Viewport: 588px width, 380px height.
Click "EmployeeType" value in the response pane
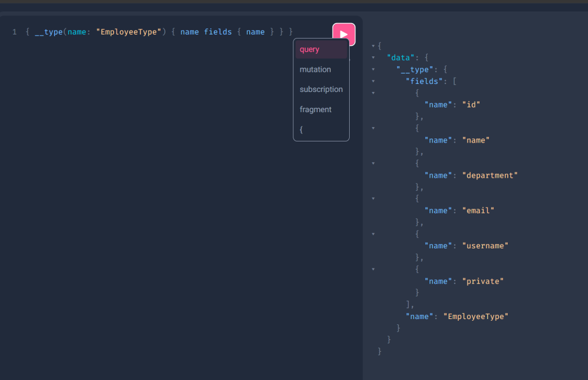476,317
